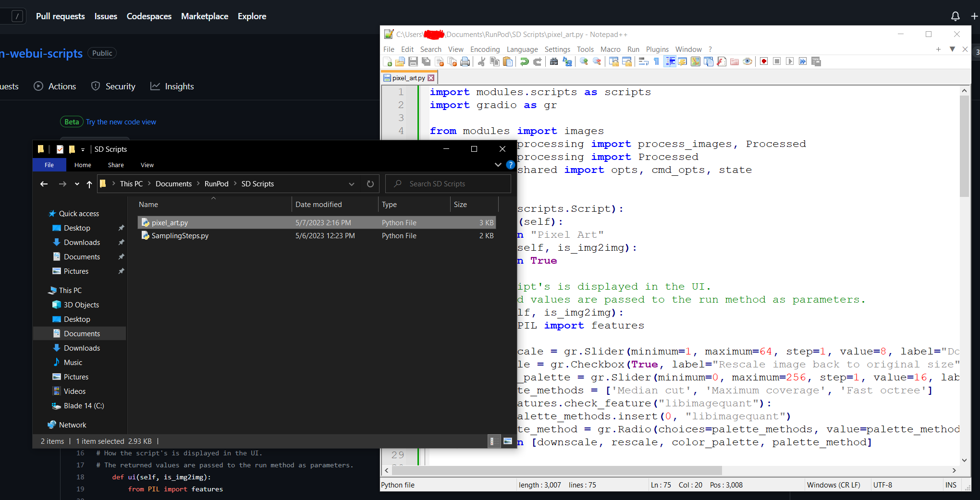980x500 pixels.
Task: Refresh the SD Scripts folder view
Action: [370, 184]
